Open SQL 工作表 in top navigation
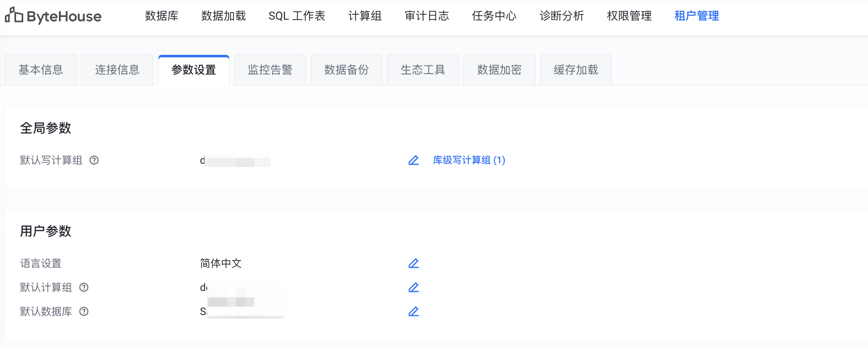Image resolution: width=868 pixels, height=349 pixels. pos(297,16)
